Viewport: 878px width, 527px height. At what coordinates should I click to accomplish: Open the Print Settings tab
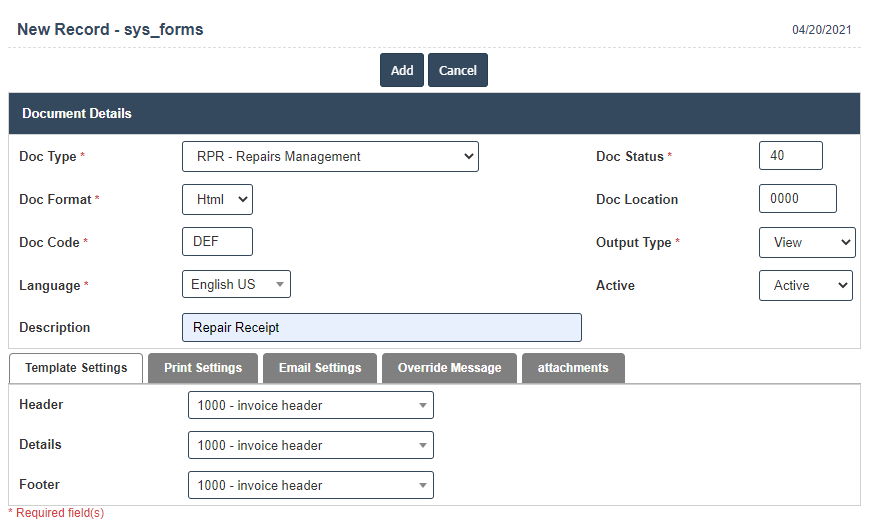tap(203, 368)
